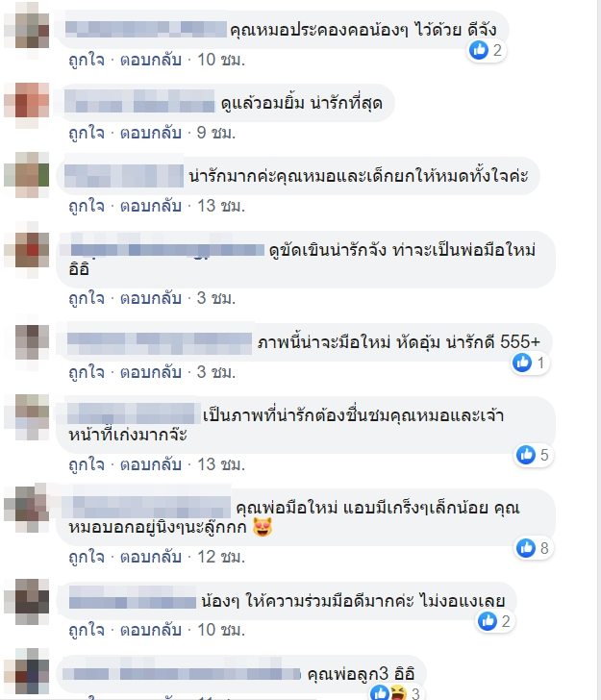The height and width of the screenshot is (700, 601).
Task: Click the avatar of the first commenter
Action: 26,30
